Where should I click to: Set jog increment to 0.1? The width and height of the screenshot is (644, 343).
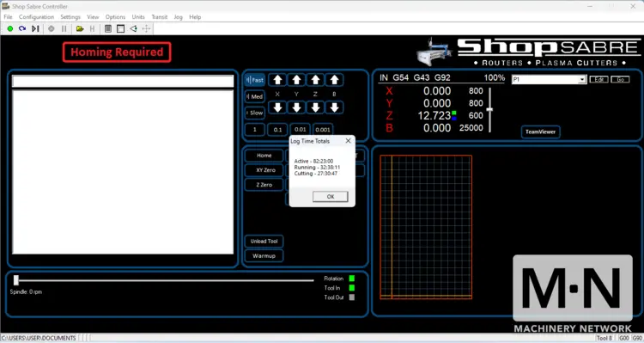277,130
